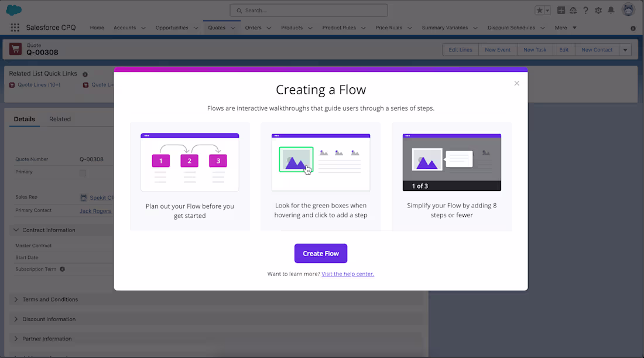Open the Salesforce Help question mark icon
The width and height of the screenshot is (644, 358).
[585, 10]
